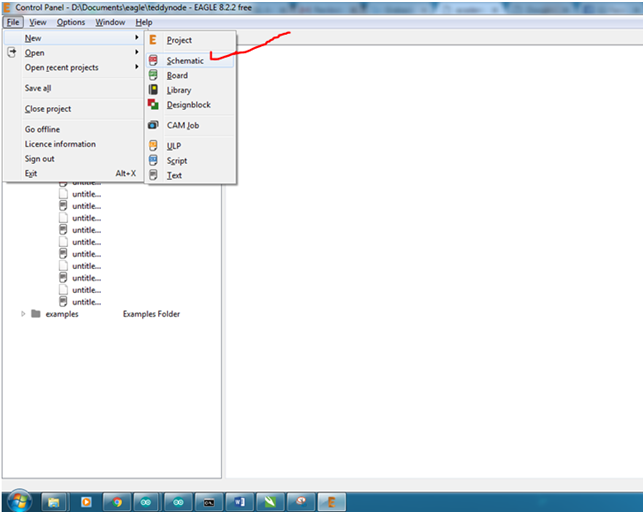Create new CAM Job from submenu
Viewport: 643px width, 513px height.
pos(191,125)
